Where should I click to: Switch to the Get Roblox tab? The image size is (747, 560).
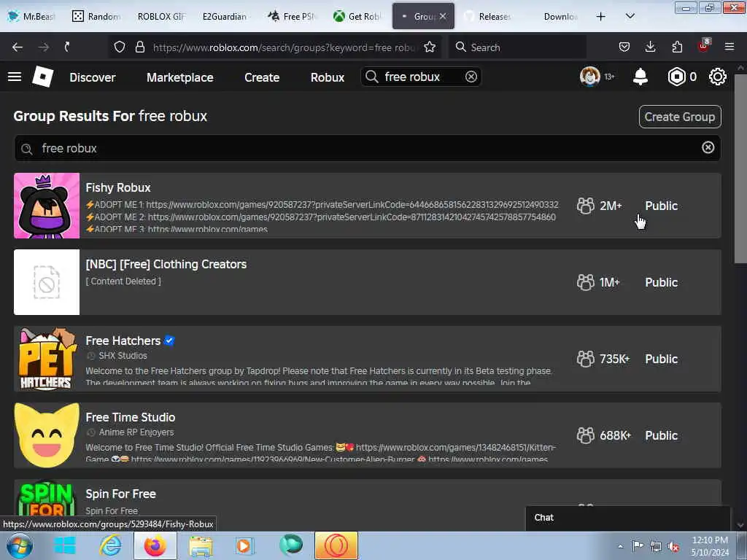(357, 16)
